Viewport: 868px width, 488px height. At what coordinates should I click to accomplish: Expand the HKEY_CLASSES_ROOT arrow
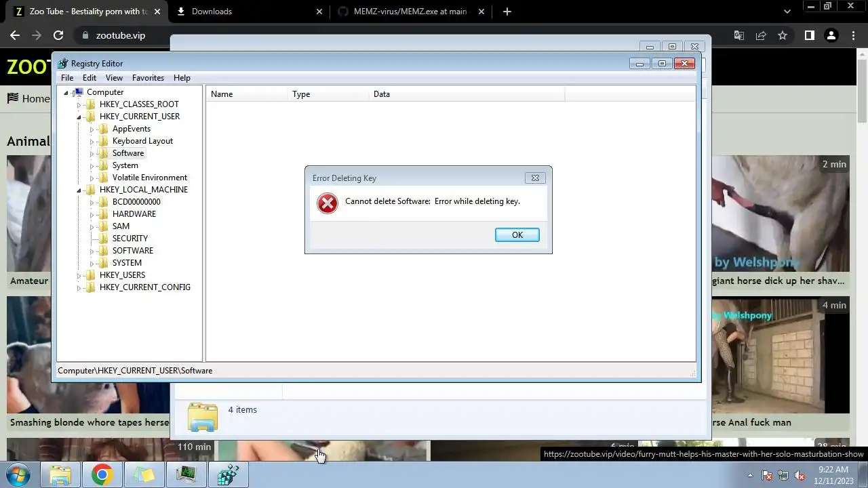point(79,105)
